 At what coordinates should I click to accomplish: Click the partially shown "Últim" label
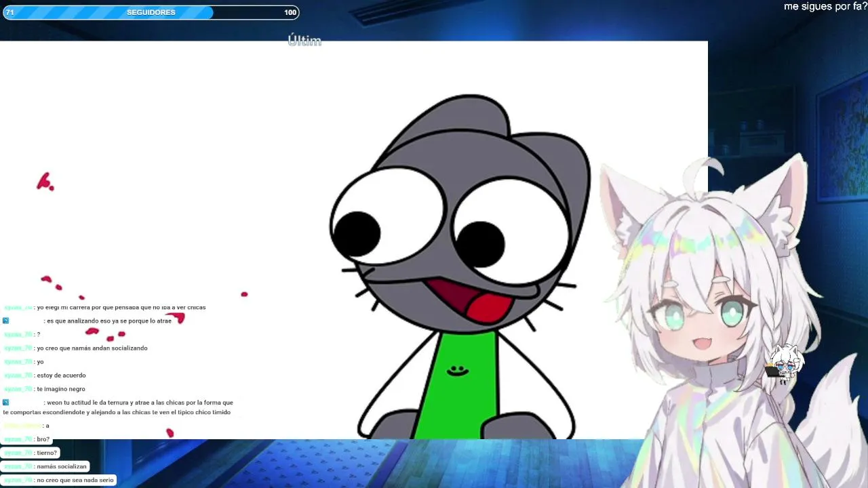coord(304,41)
